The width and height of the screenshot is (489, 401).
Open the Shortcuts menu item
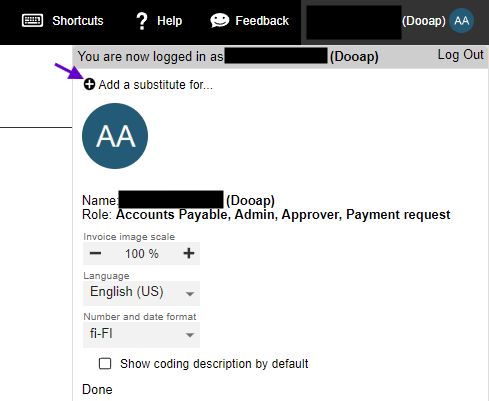pos(78,21)
